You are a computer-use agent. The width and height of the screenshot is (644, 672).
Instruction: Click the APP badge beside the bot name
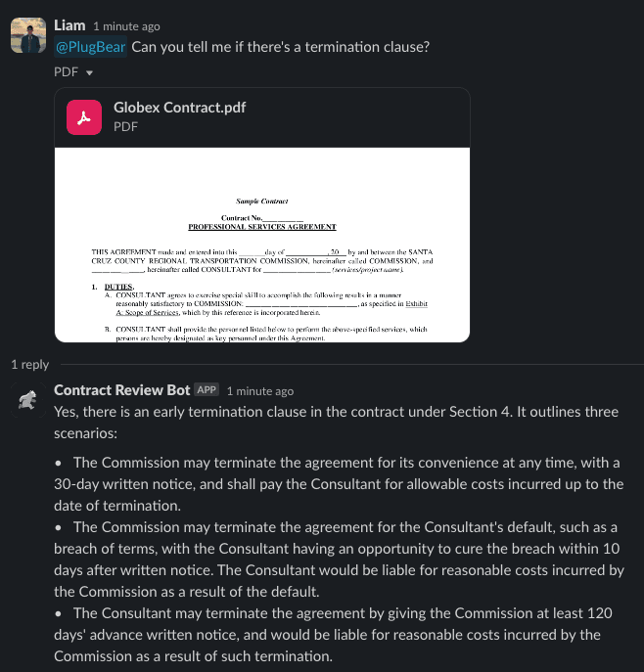[207, 390]
